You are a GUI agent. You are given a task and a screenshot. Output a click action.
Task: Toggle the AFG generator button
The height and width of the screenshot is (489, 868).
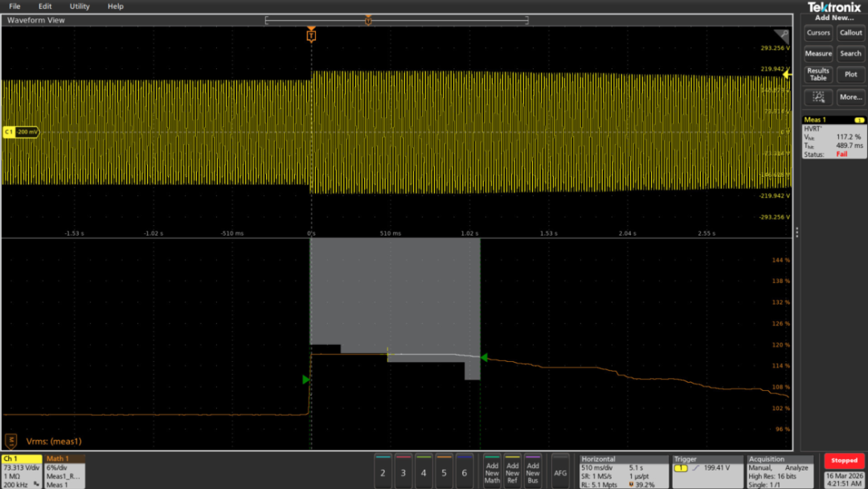click(x=560, y=471)
